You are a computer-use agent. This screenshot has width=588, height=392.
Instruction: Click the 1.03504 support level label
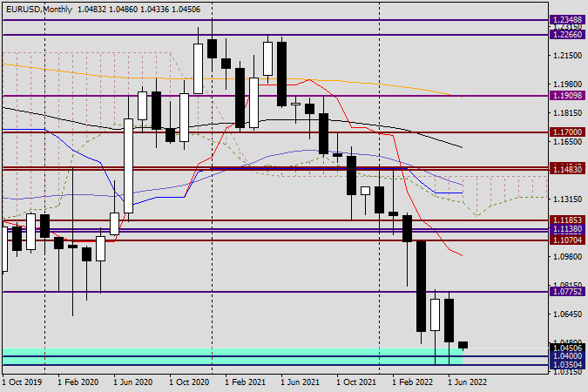[568, 365]
